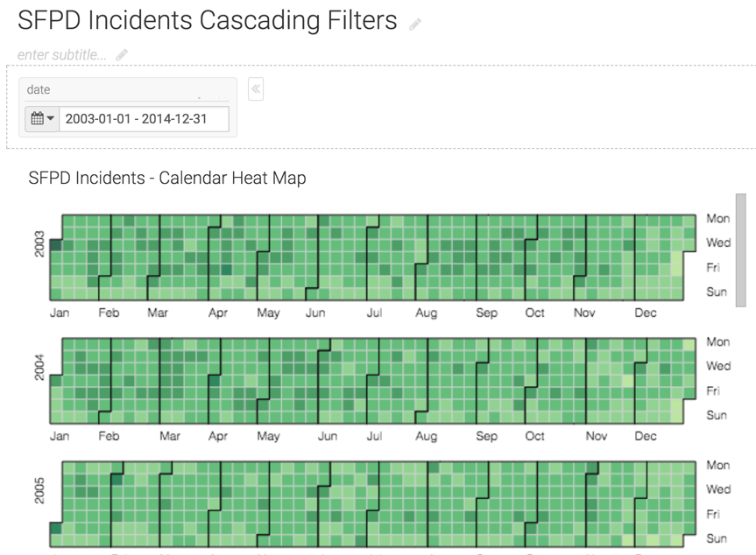Collapse filters with double-chevron button
Image resolution: width=756 pixels, height=555 pixels.
pos(256,88)
